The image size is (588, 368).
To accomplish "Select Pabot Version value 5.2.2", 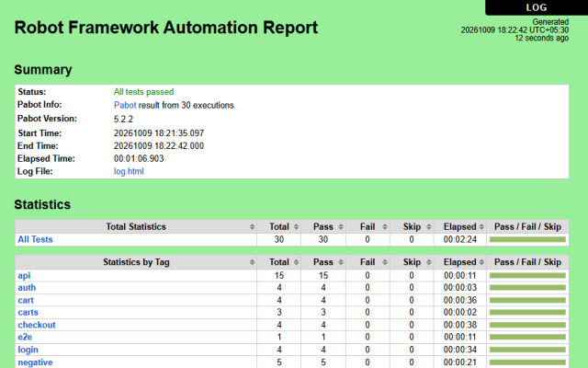I will (123, 119).
